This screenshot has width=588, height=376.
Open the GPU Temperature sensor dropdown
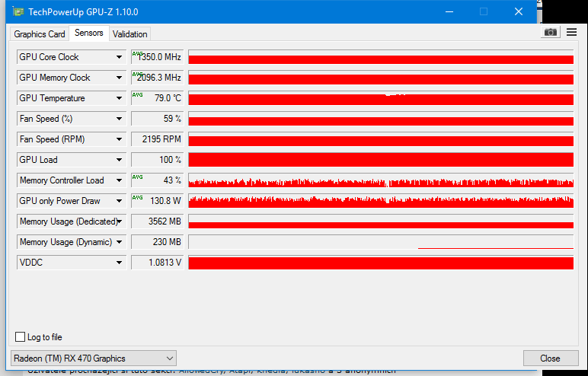120,98
